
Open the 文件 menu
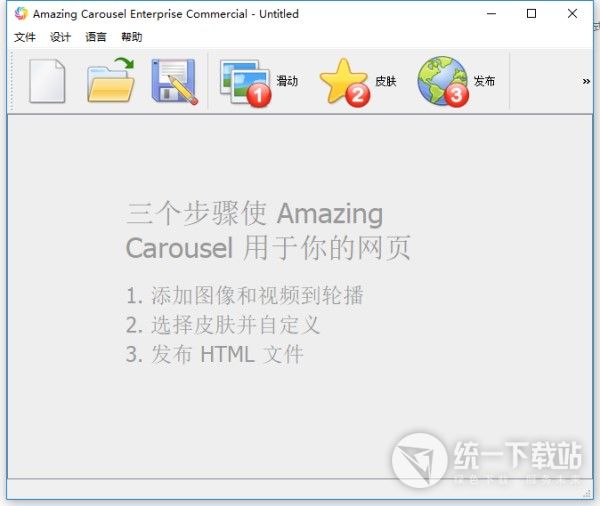(25, 37)
